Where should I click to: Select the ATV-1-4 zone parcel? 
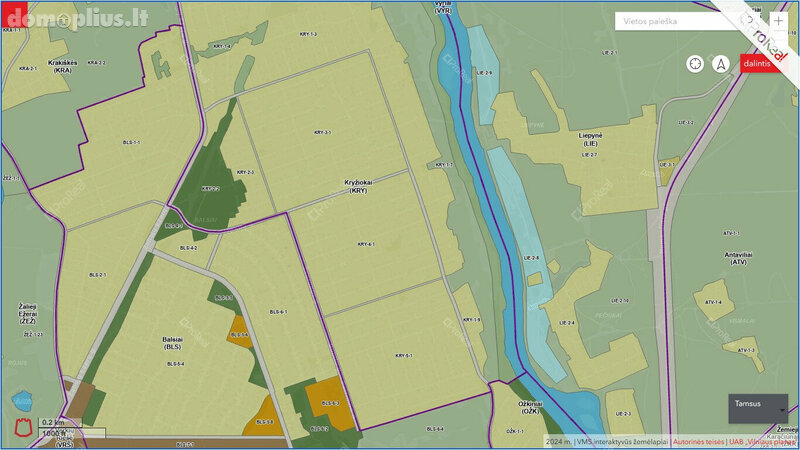click(713, 302)
